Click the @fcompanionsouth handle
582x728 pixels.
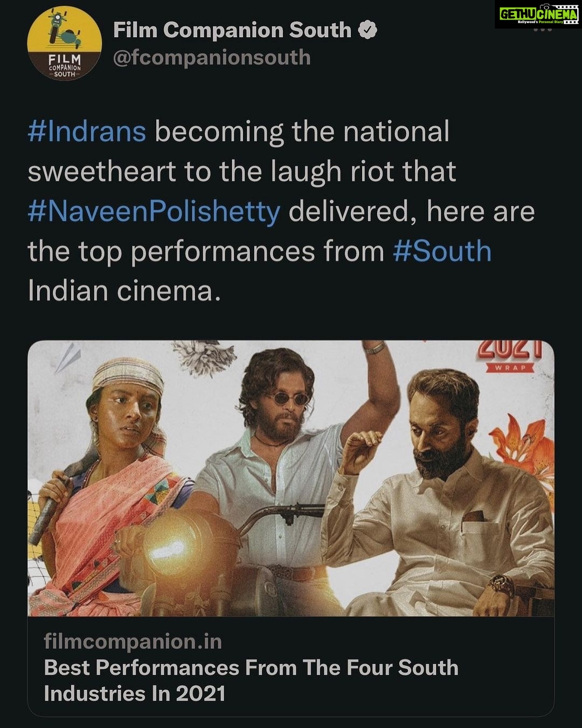[212, 57]
